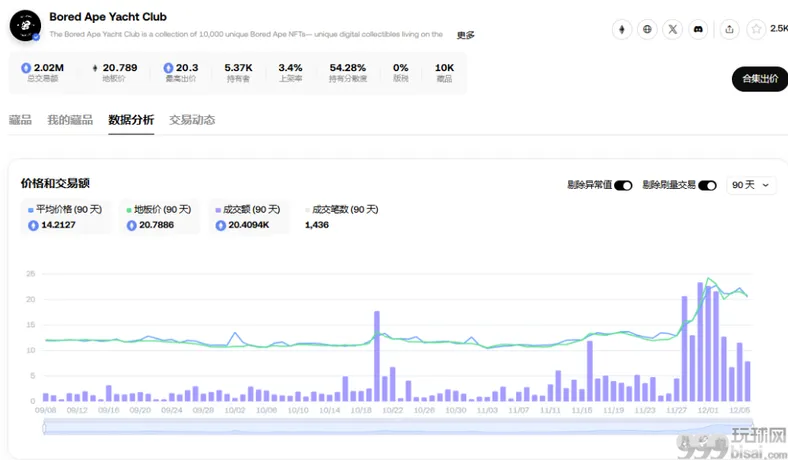Toggle the 剔除刷量交易 switch
The image size is (788, 460).
pyautogui.click(x=707, y=186)
